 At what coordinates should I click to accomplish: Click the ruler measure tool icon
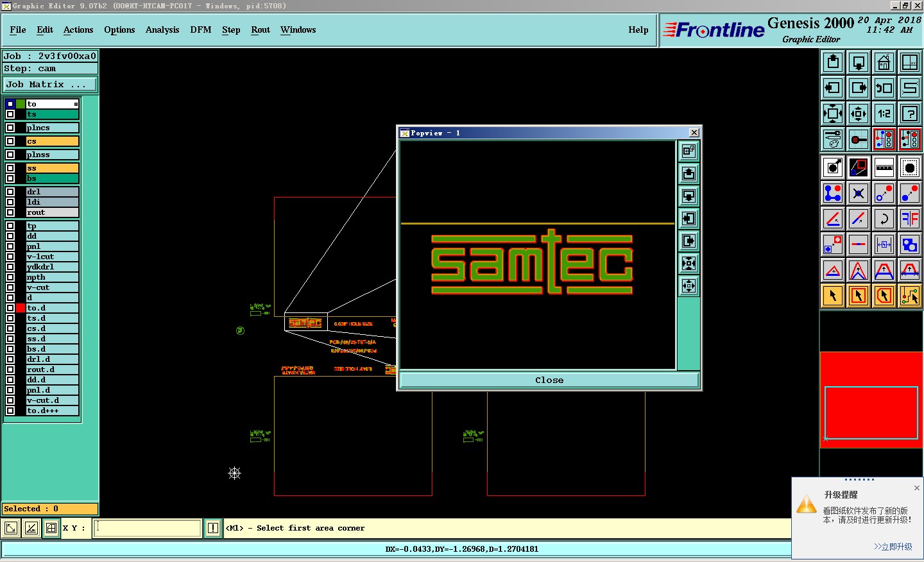[884, 167]
